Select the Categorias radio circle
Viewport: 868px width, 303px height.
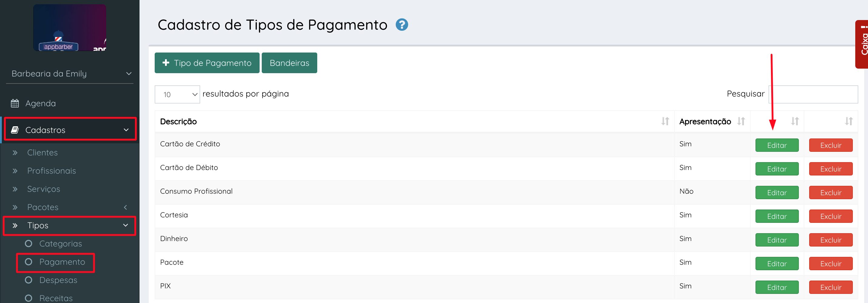click(29, 243)
